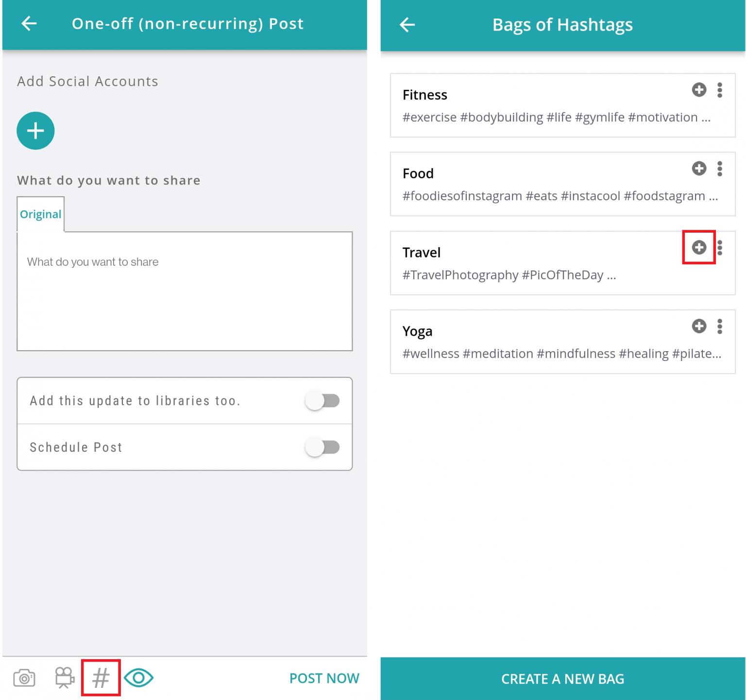Toggle 'Add this update to libraries too'
The width and height of the screenshot is (746, 700).
click(x=322, y=401)
